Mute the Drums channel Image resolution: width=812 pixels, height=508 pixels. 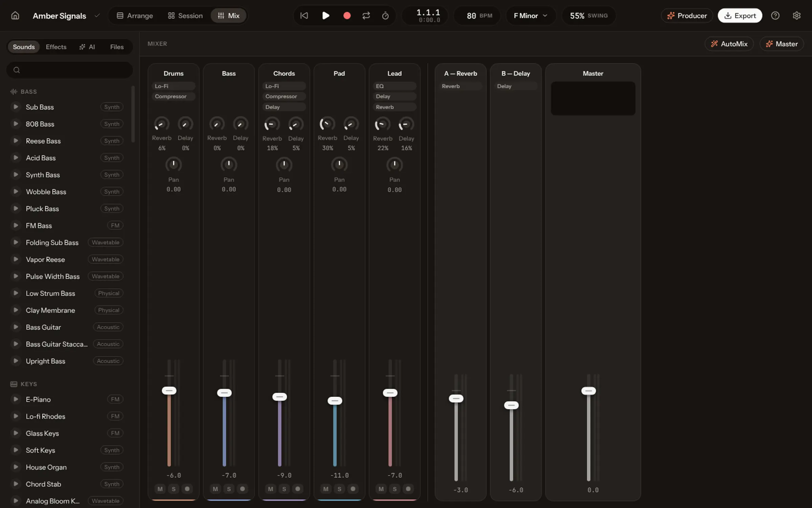click(160, 489)
